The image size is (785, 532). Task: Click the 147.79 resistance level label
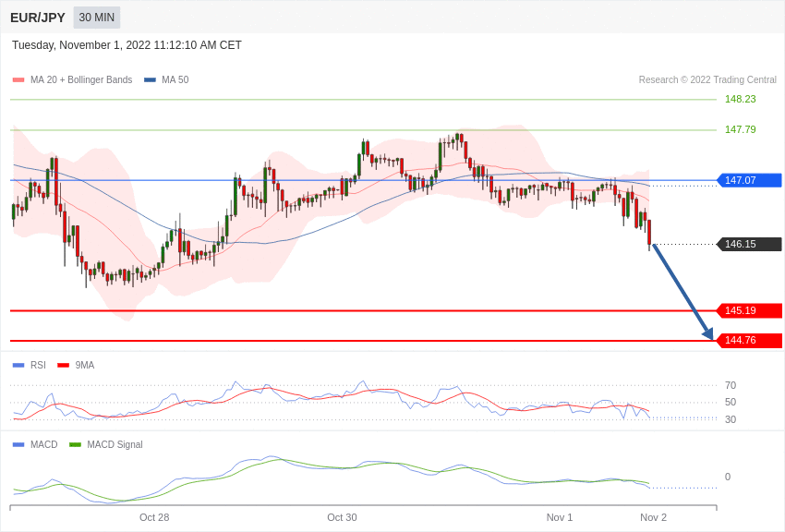click(740, 129)
